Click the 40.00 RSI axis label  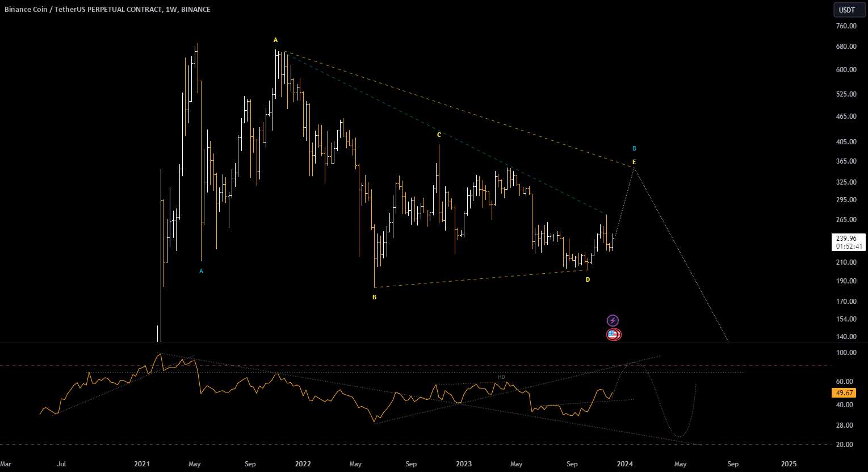coord(846,405)
